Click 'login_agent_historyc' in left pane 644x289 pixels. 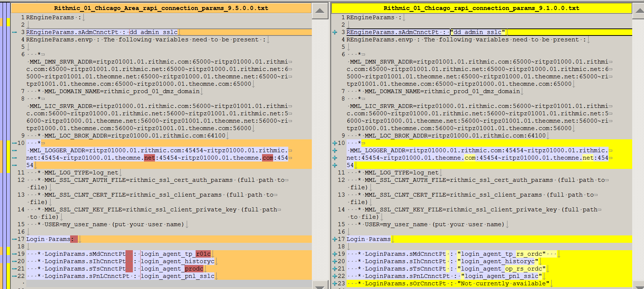click(178, 261)
